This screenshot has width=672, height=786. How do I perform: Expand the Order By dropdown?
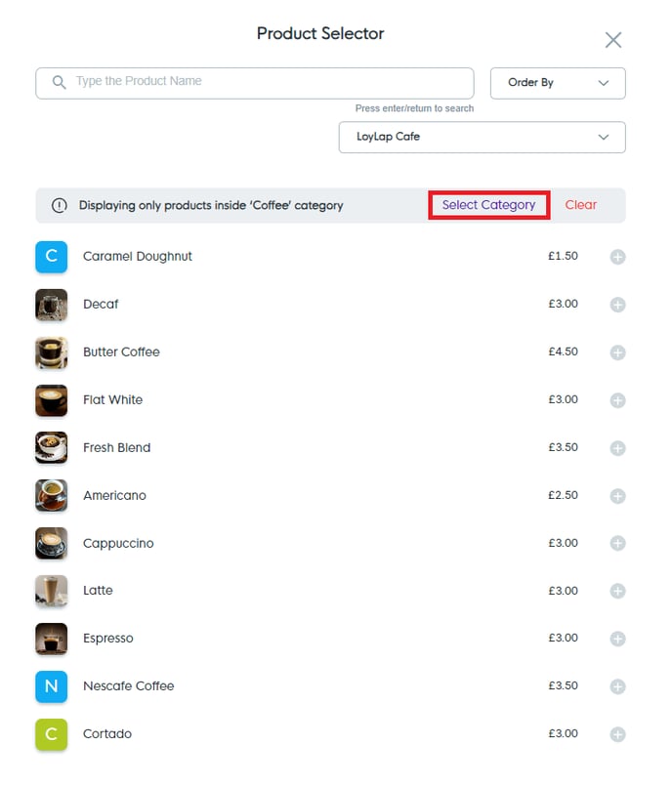point(558,83)
